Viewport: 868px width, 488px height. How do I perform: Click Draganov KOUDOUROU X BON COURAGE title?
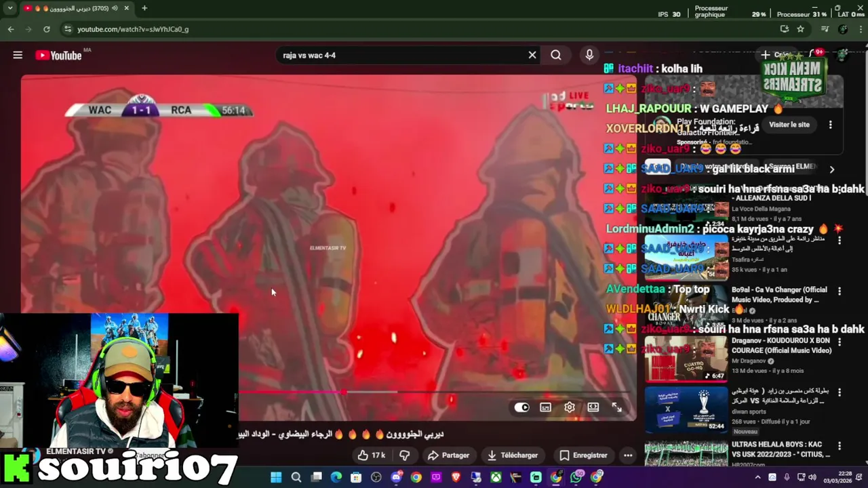click(x=781, y=345)
